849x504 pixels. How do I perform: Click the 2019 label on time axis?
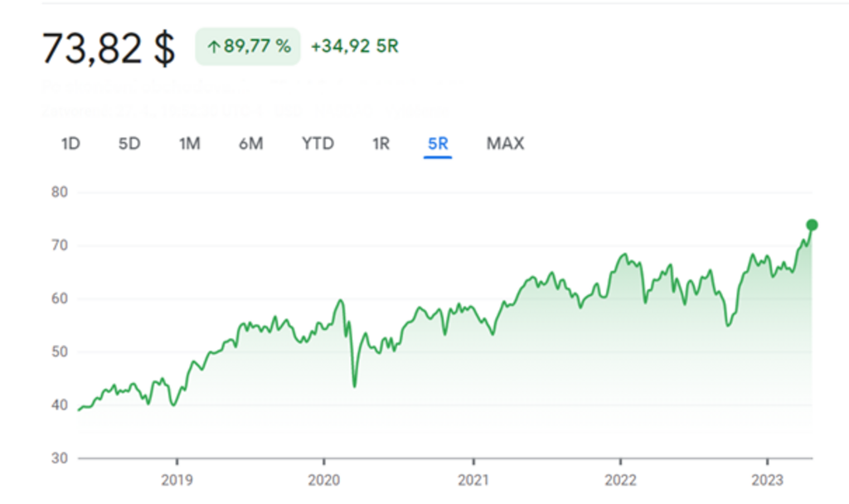point(177,478)
